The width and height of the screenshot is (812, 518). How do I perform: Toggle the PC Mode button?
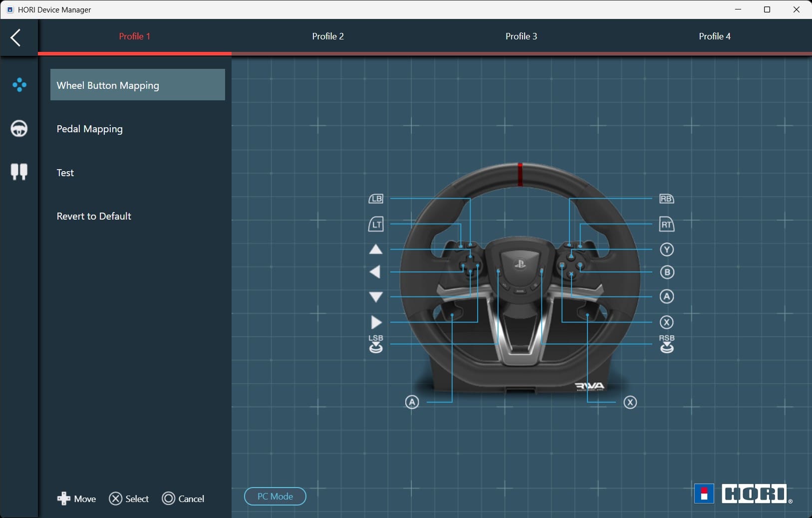(x=275, y=497)
